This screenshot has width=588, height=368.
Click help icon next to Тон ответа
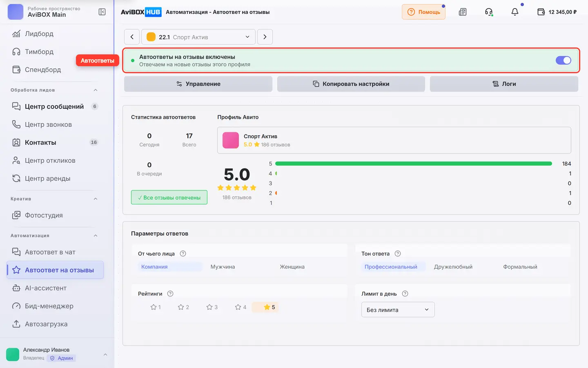point(398,254)
